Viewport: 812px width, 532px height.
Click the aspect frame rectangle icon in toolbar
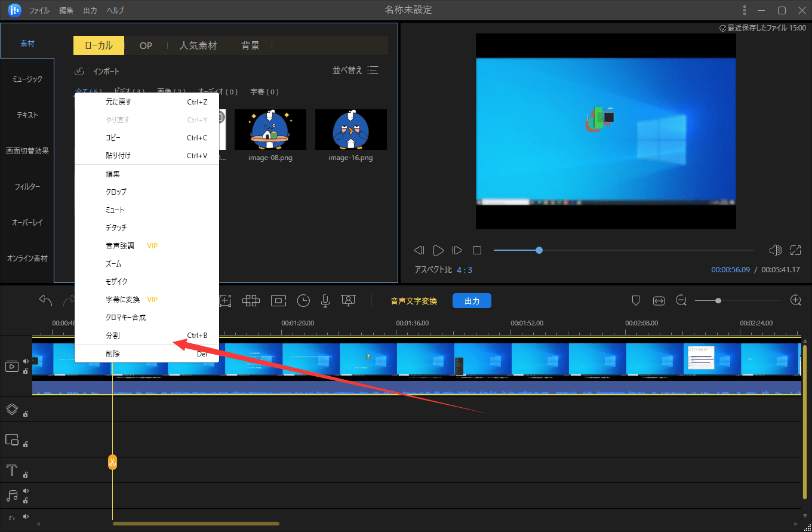[279, 301]
